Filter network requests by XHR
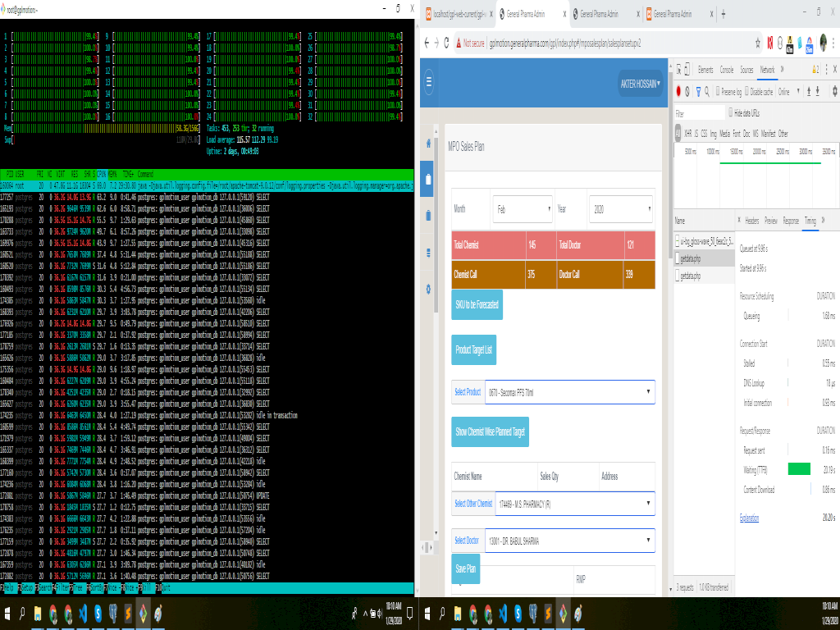 [688, 134]
